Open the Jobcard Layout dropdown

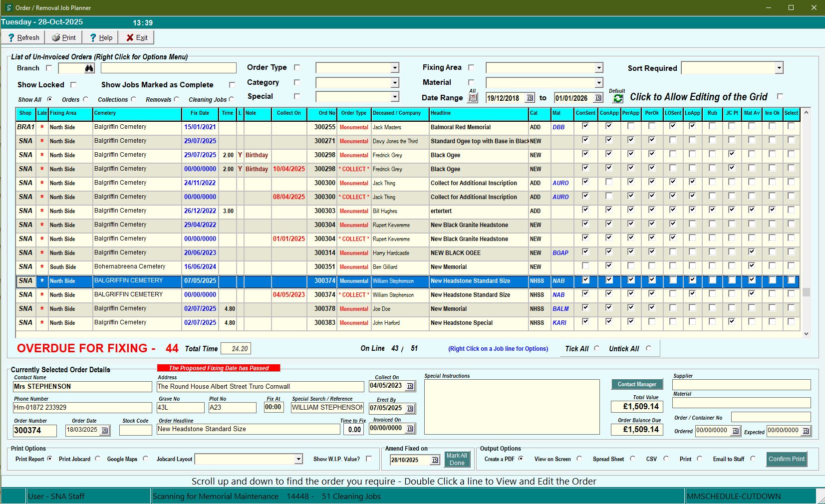(x=298, y=459)
